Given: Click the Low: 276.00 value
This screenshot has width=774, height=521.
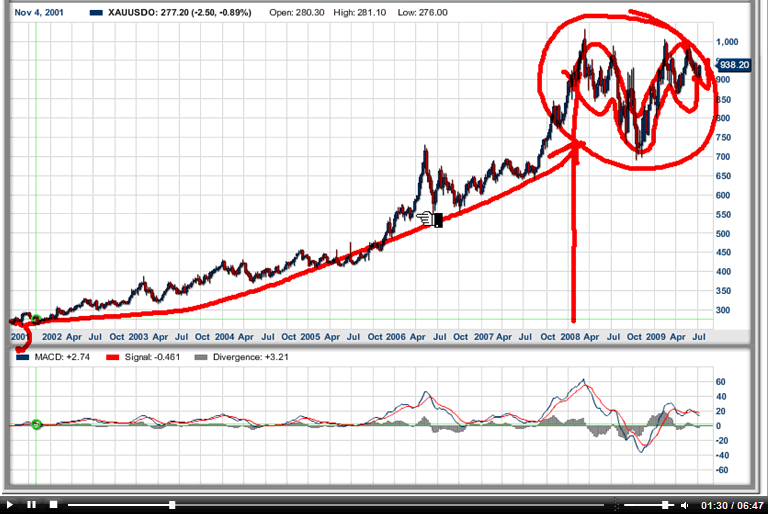Looking at the screenshot, I should [x=423, y=12].
